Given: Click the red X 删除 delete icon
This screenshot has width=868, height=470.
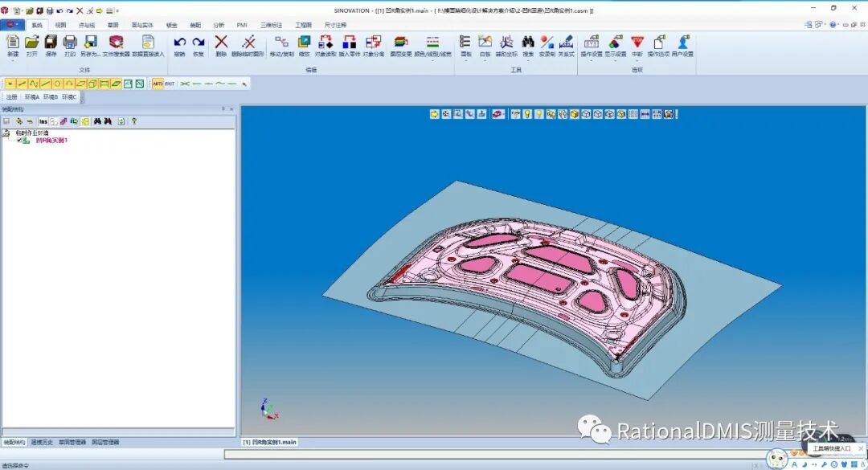Looking at the screenshot, I should pos(221,42).
